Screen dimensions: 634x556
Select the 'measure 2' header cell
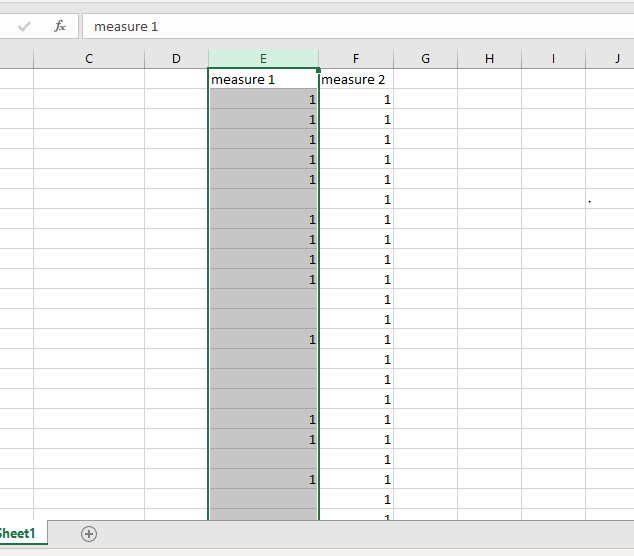click(356, 79)
